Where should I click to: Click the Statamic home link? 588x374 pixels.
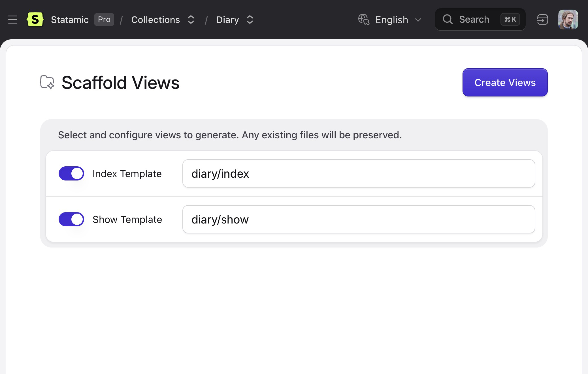pos(70,20)
